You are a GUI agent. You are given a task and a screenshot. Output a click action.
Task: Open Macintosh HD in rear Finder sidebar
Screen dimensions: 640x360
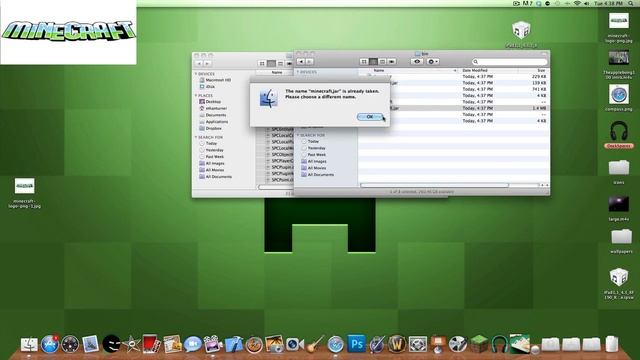[215, 80]
